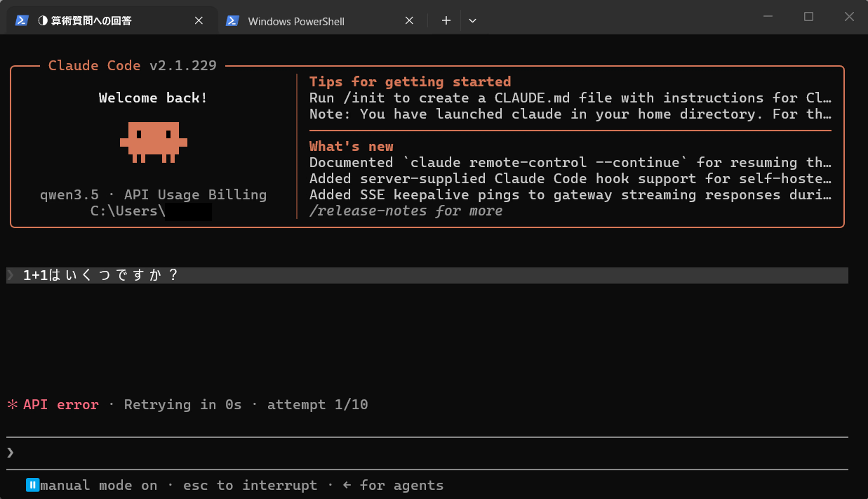Click the "esc to interrupt" hint
868x499 pixels.
[250, 485]
